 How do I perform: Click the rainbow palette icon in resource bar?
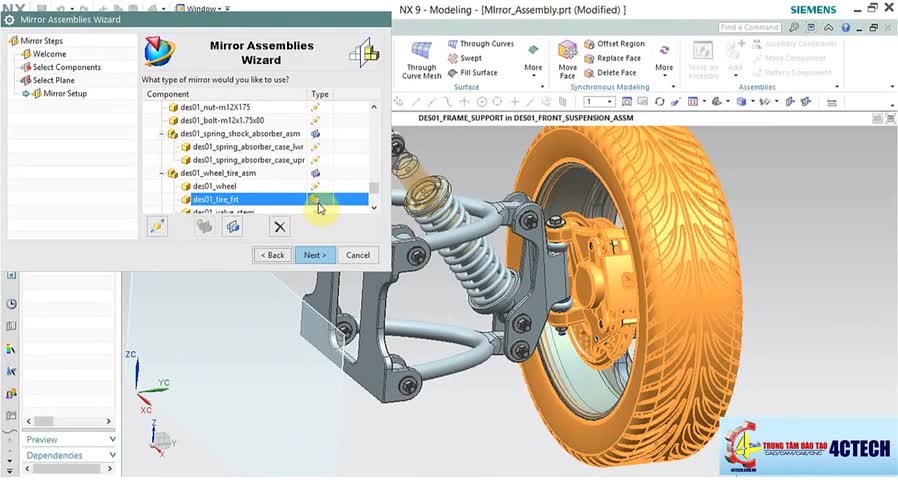[11, 349]
